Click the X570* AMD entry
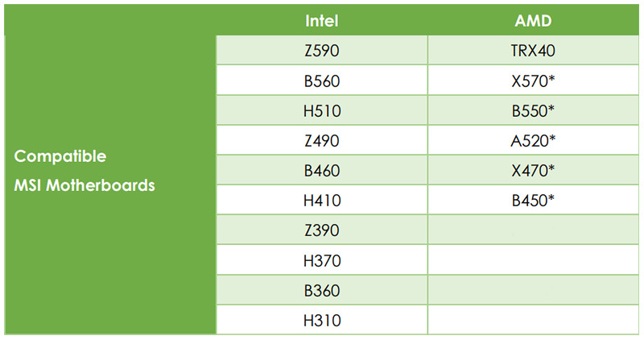The image size is (644, 340). pos(533,81)
